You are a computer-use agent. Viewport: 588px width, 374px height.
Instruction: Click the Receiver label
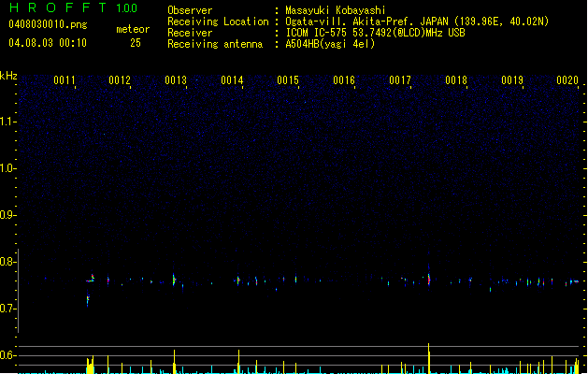[x=190, y=33]
